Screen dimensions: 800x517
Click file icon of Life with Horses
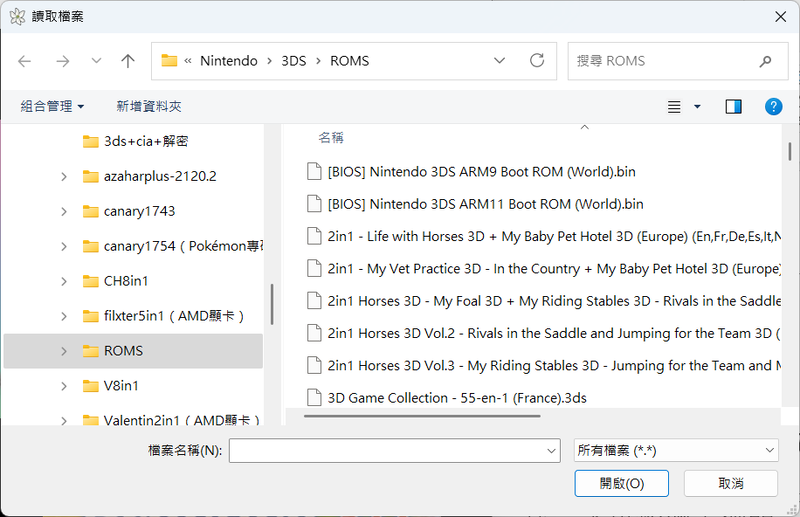314,236
